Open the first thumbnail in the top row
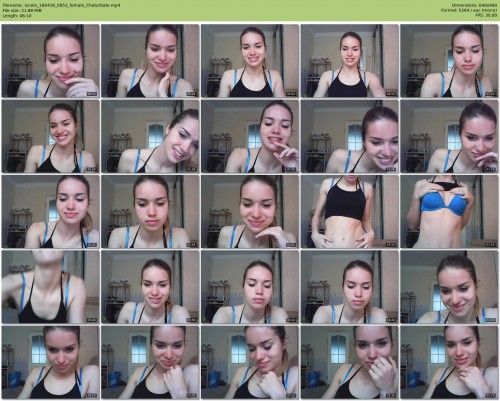The image size is (500, 401). point(50,61)
